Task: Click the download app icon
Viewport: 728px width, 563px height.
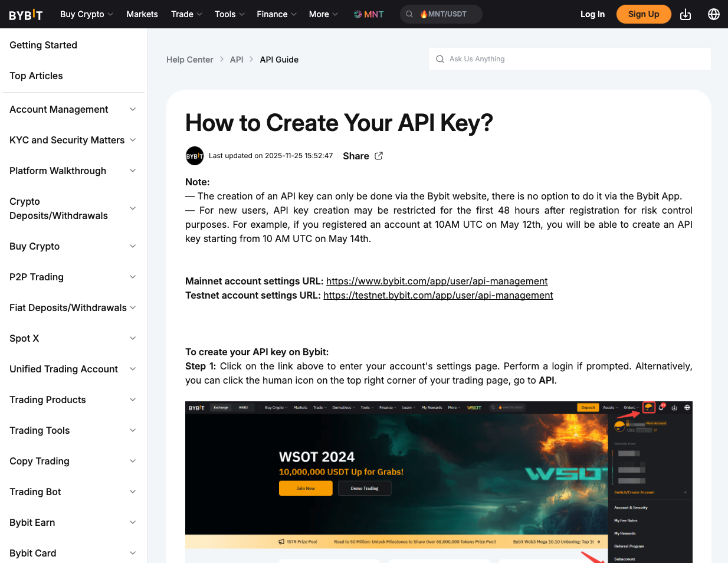Action: (686, 14)
